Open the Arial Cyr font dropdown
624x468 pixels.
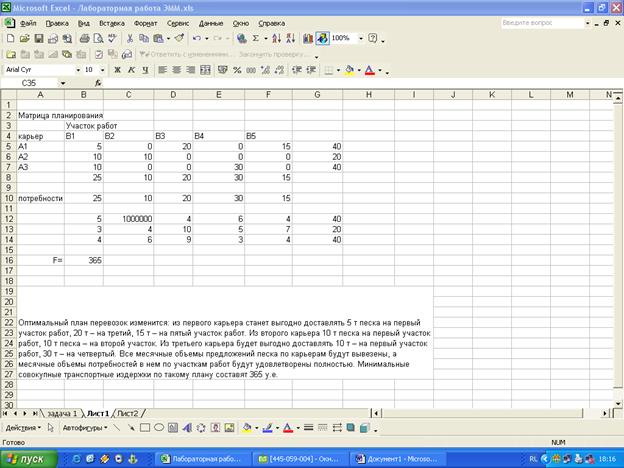[x=78, y=70]
